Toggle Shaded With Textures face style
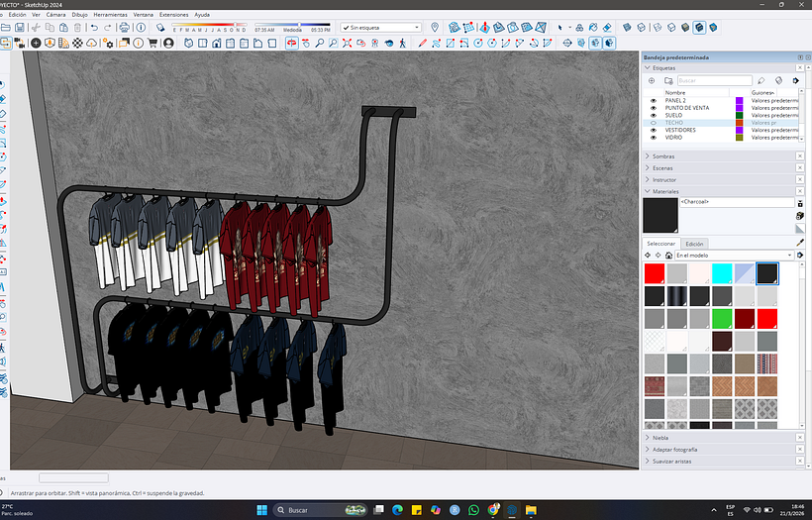Viewport: 812px width, 520px height. pyautogui.click(x=699, y=28)
